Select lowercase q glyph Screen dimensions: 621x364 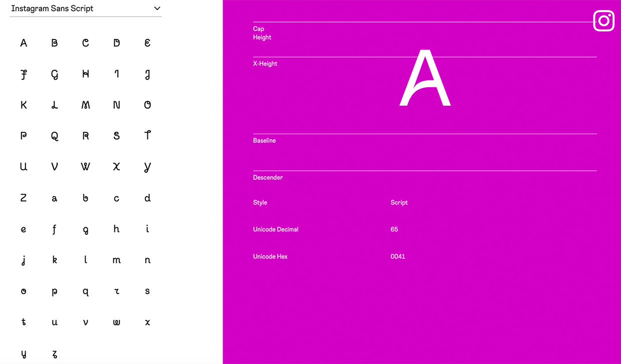pyautogui.click(x=86, y=292)
